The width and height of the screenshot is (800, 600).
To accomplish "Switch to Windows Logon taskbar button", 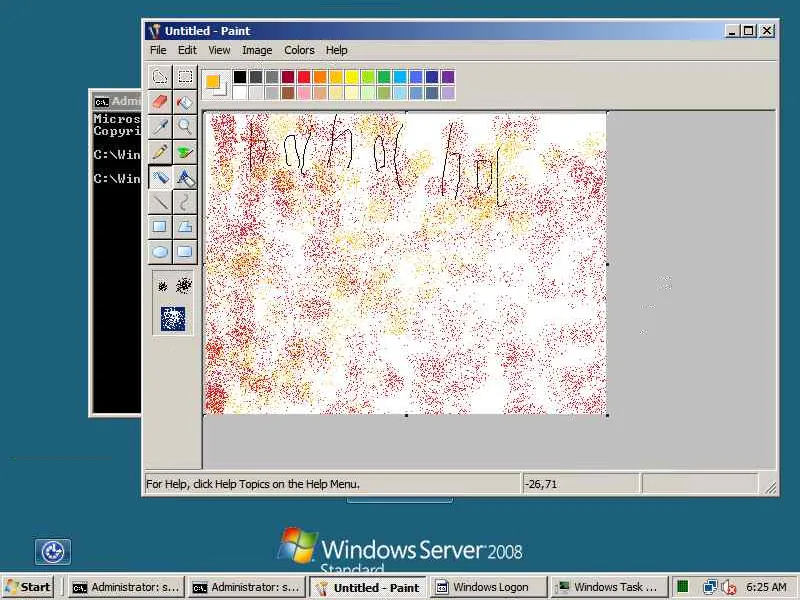I will 488,587.
